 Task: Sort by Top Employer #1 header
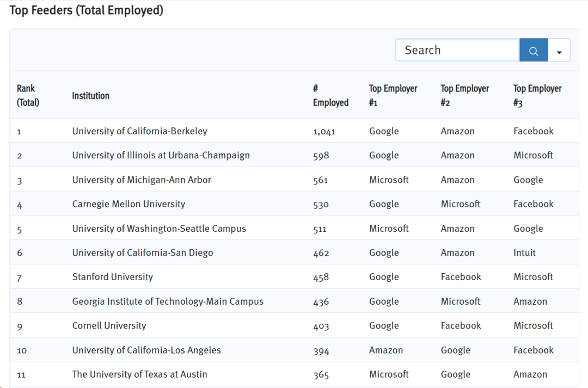pos(393,95)
